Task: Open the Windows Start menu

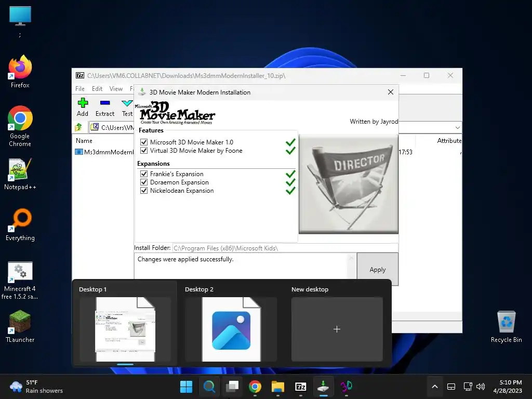Action: (x=186, y=387)
